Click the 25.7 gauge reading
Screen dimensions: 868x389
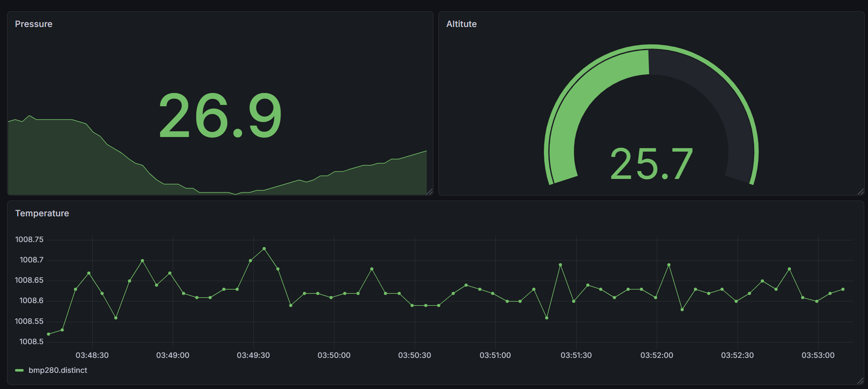pos(651,164)
